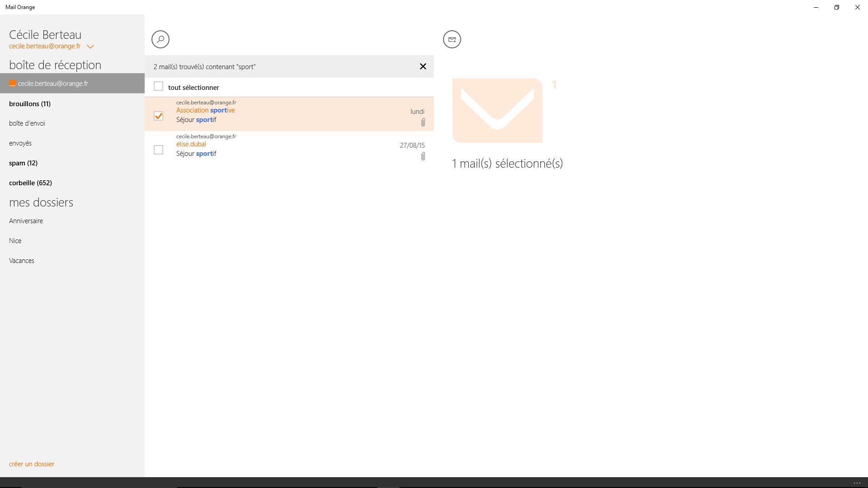Uncheck the Association sportive mail checkbox
This screenshot has height=488, width=868.
tap(158, 116)
